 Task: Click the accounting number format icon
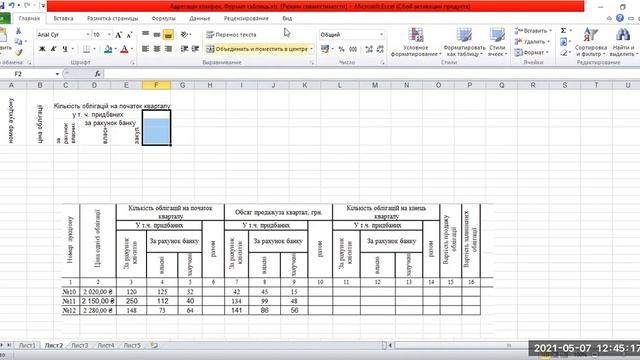325,49
